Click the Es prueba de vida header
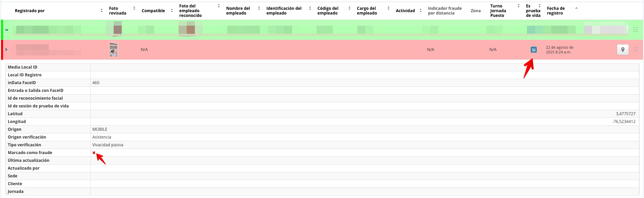This screenshot has width=644, height=198. point(533,11)
